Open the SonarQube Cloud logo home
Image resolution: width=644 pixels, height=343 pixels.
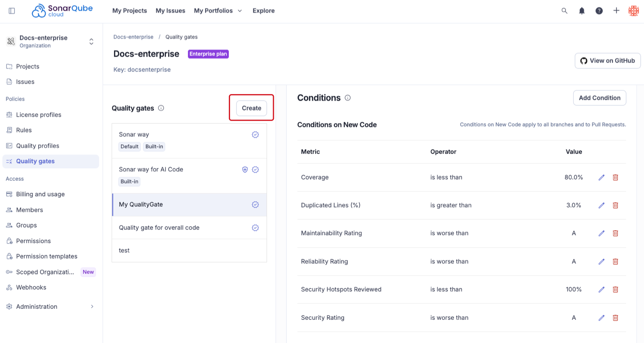click(61, 11)
